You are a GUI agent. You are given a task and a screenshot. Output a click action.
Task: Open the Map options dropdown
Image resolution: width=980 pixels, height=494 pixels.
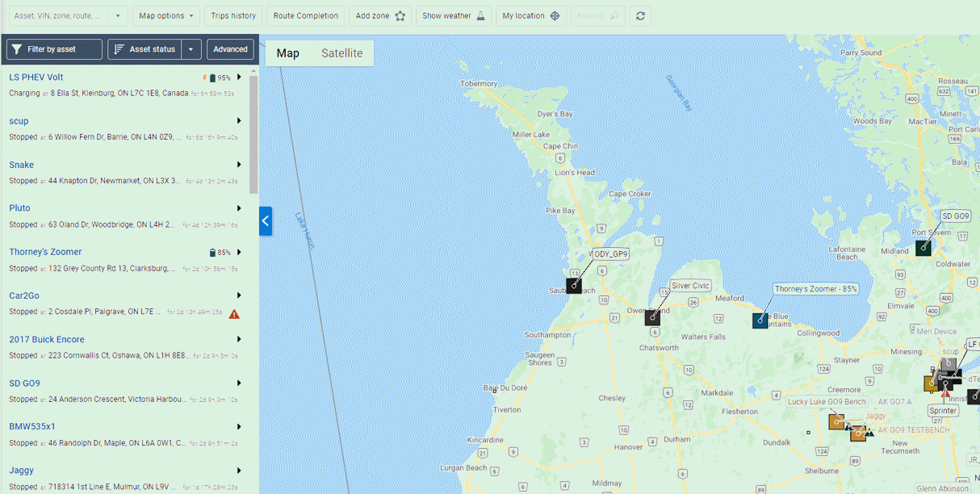[166, 16]
